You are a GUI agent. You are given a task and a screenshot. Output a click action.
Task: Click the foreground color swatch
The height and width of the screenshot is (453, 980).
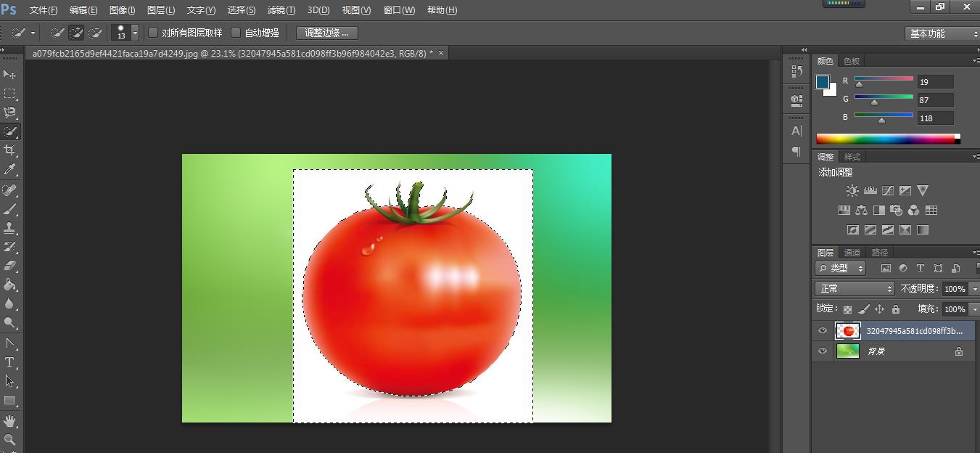coord(822,82)
